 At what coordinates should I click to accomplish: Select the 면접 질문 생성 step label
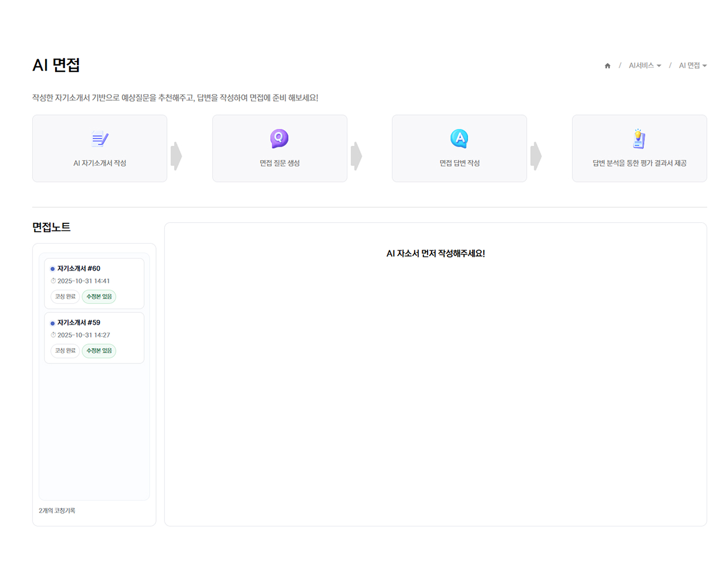point(280,163)
